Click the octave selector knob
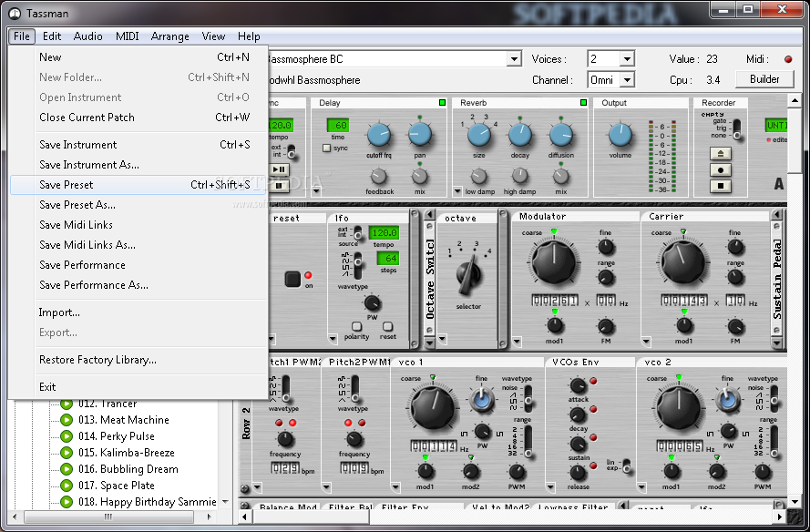The width and height of the screenshot is (810, 532). coord(468,275)
